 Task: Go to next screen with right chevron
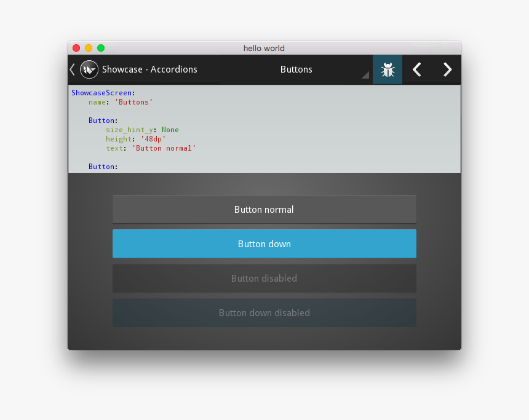click(447, 69)
